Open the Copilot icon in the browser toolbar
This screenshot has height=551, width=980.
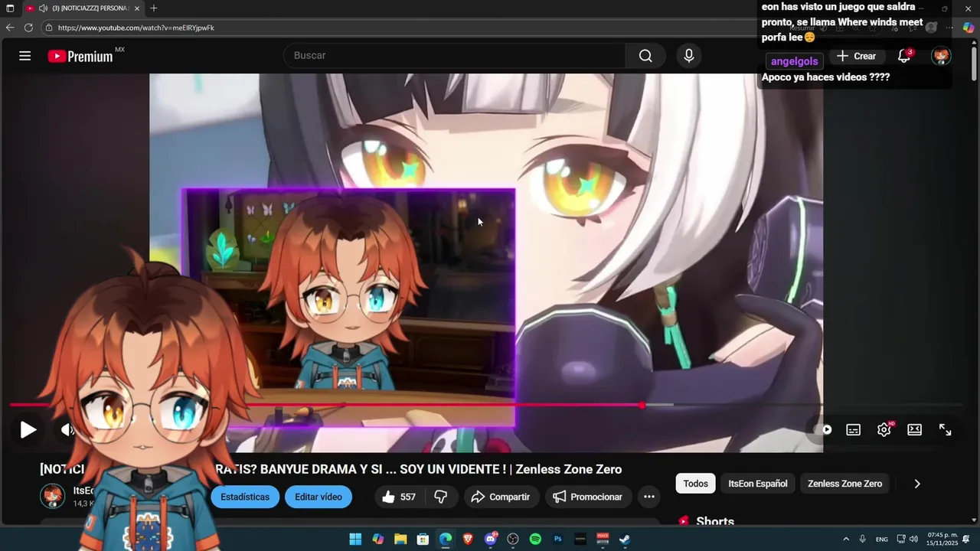969,28
